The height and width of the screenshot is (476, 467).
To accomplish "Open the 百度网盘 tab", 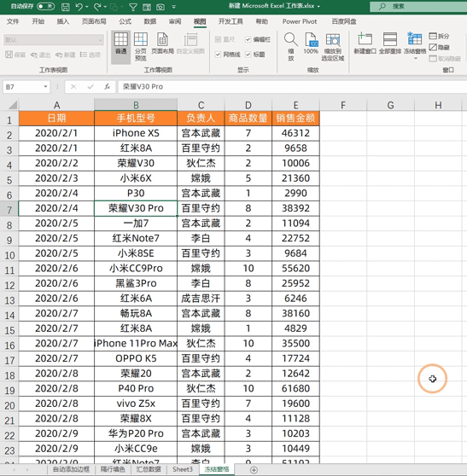I will click(x=344, y=21).
